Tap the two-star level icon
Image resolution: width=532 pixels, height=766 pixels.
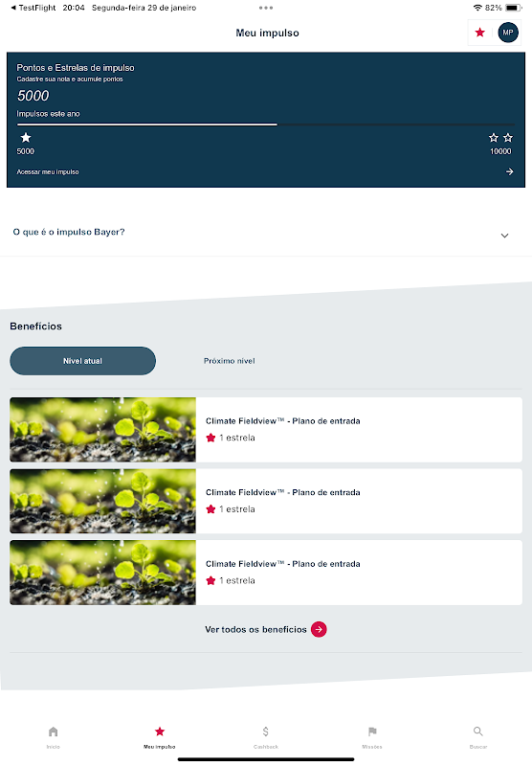500,137
